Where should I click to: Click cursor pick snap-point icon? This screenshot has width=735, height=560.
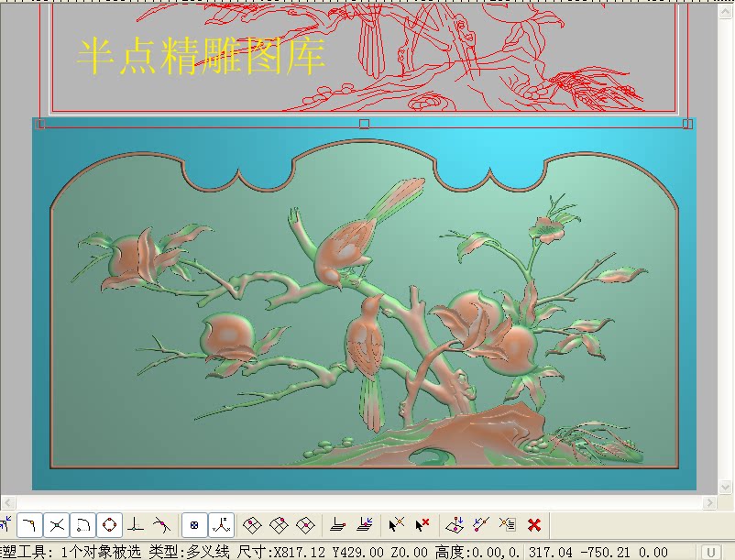(396, 524)
